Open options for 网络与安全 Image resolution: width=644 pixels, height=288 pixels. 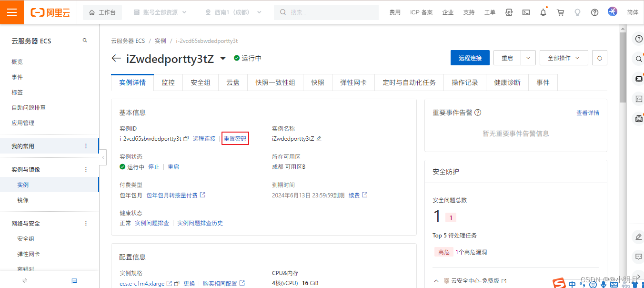point(86,223)
